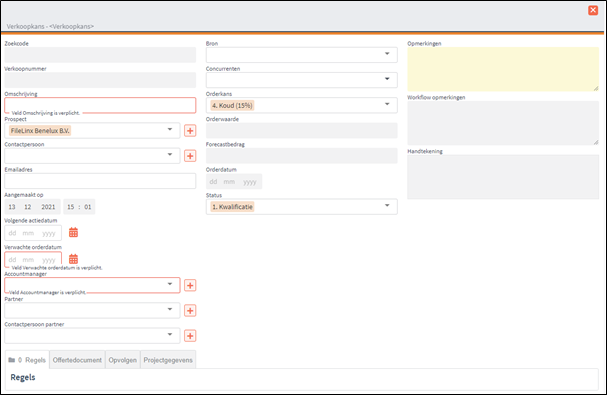This screenshot has width=607, height=395.
Task: Focus the Emailadres input field
Action: pos(100,181)
